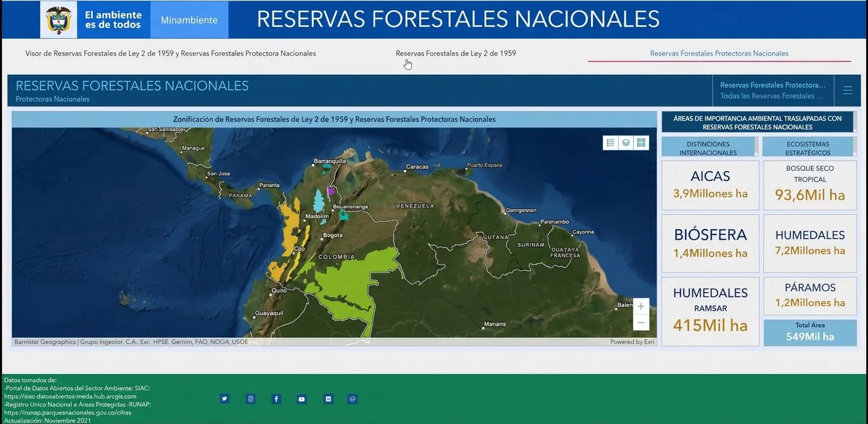Open the hamburger menu beside Reservas Forestales selector
This screenshot has width=868, height=424.
[847, 91]
